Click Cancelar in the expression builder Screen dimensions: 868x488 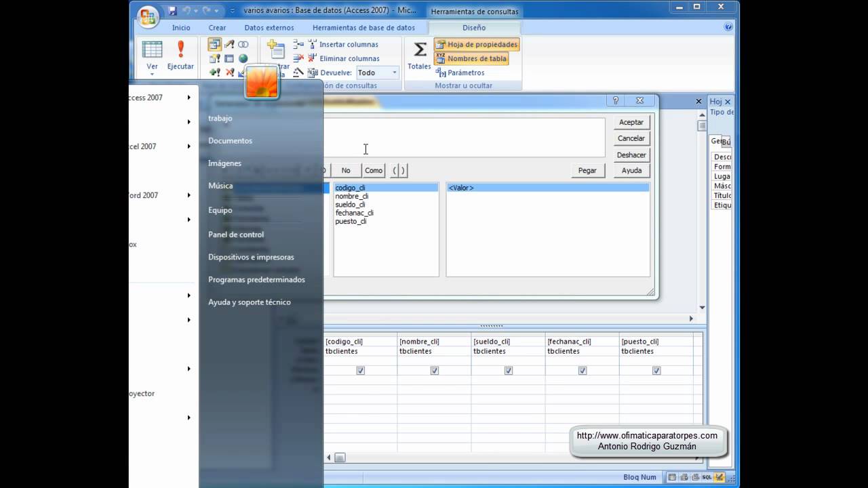[631, 138]
